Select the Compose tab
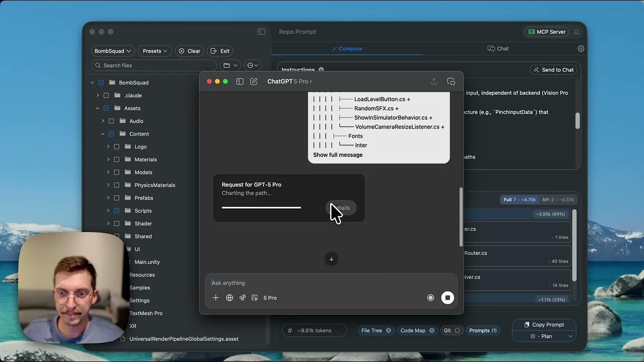 pos(347,48)
